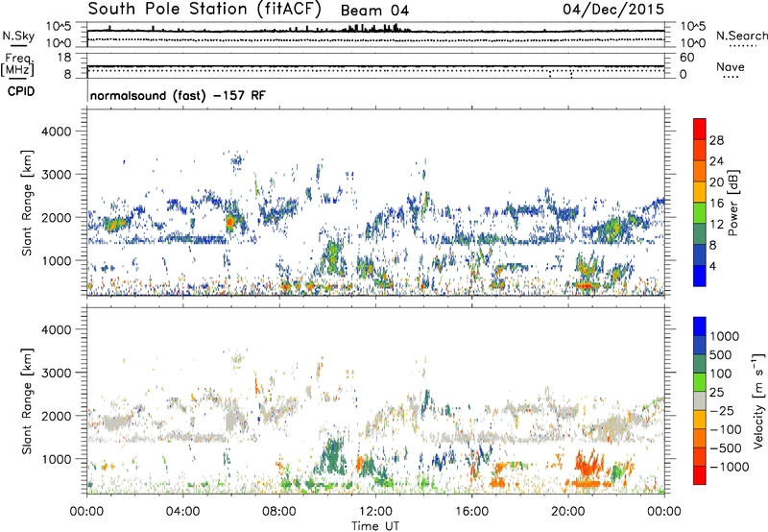Click the '12:00' time tick label
Image resolution: width=768 pixels, height=532 pixels.
coord(375,512)
